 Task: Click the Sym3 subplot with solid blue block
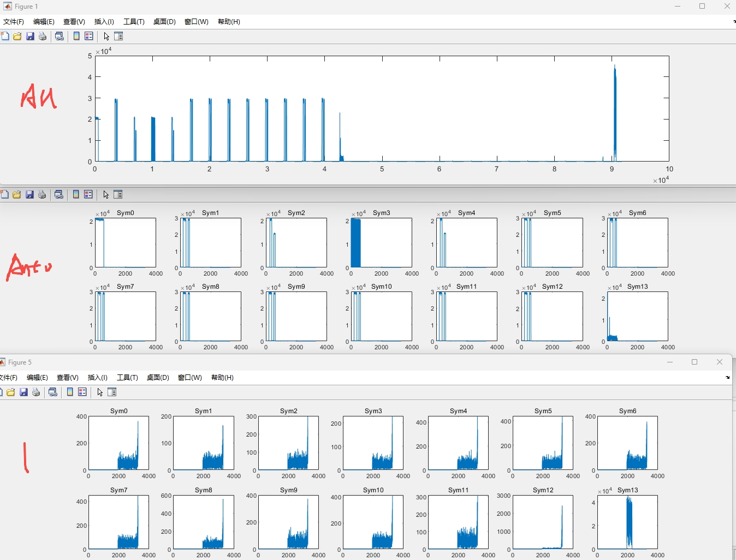pyautogui.click(x=381, y=243)
